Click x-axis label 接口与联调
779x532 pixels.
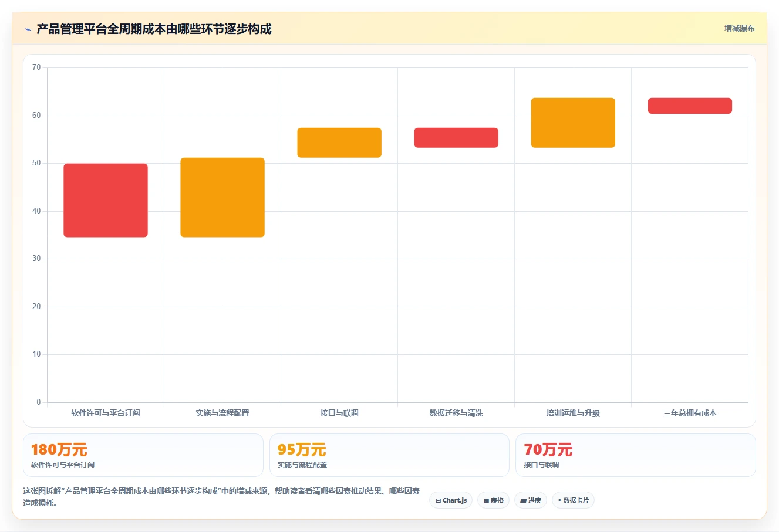[x=339, y=413]
